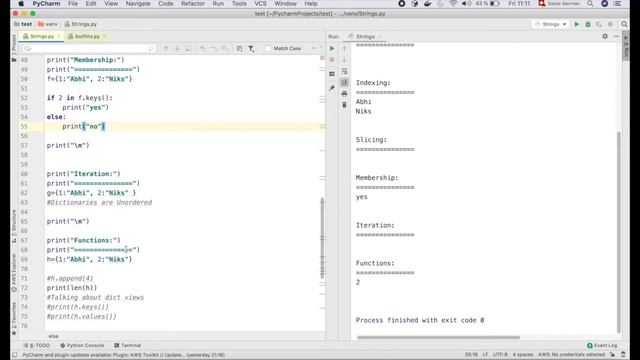The height and width of the screenshot is (360, 640).
Task: Click AWS credentials status entry
Action: (571, 355)
